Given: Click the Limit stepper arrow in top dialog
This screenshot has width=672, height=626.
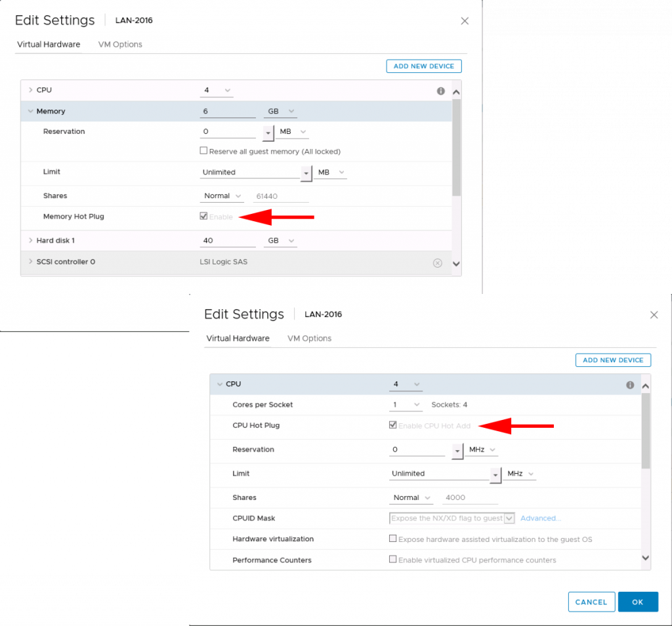Looking at the screenshot, I should [x=304, y=173].
